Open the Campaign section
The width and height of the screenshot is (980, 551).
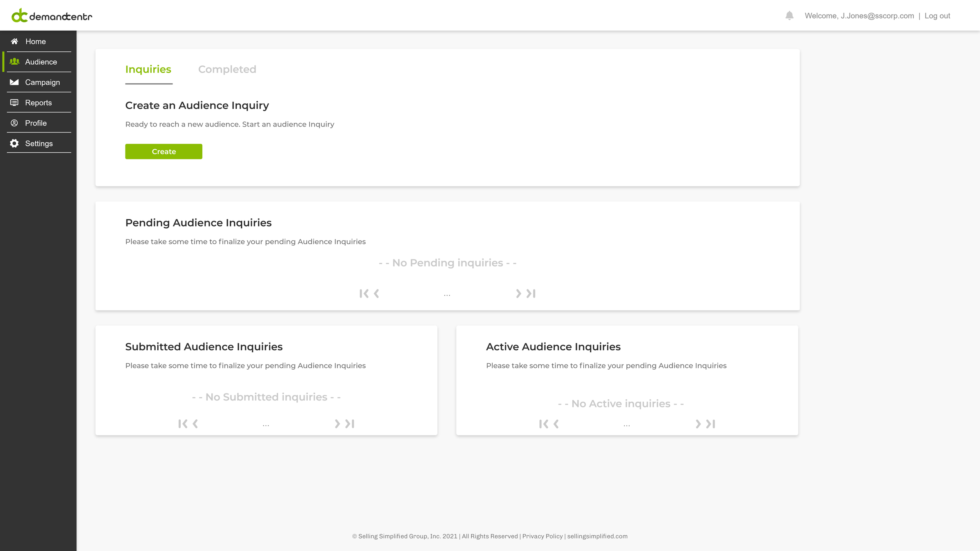42,82
